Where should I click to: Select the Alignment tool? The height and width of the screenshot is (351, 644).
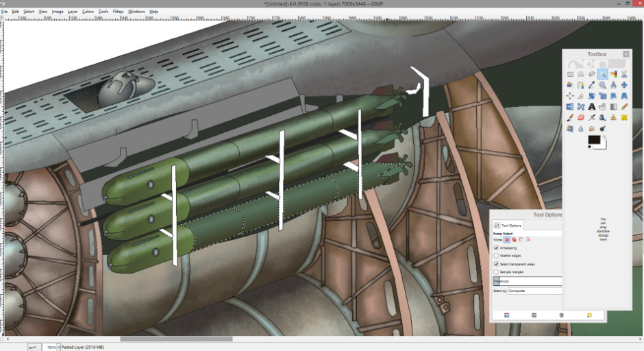point(570,96)
